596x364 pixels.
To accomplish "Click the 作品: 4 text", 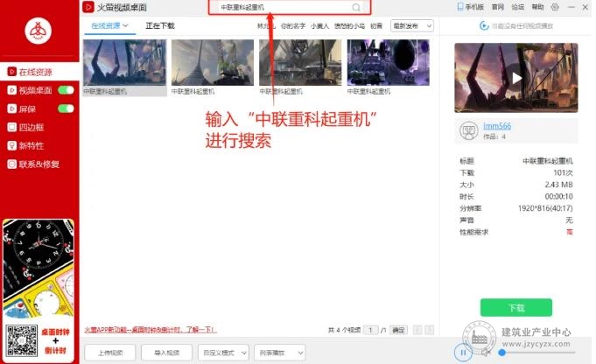I will 494,136.
